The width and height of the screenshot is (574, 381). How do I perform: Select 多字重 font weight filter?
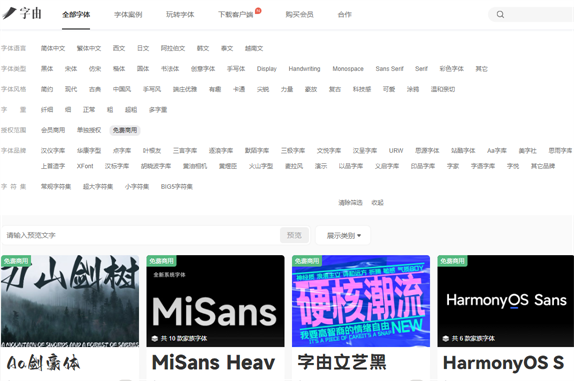pos(158,110)
